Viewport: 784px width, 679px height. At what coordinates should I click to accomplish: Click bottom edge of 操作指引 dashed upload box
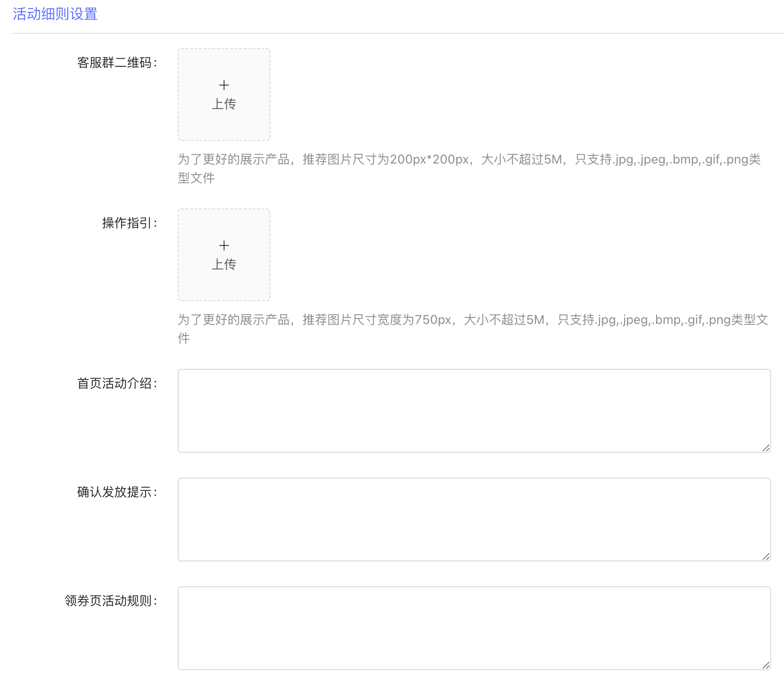(224, 300)
